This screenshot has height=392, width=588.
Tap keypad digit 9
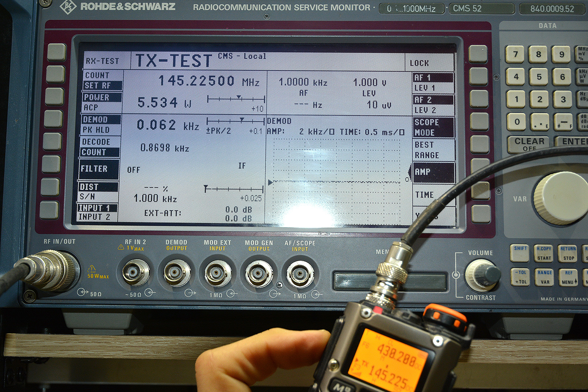(561, 55)
